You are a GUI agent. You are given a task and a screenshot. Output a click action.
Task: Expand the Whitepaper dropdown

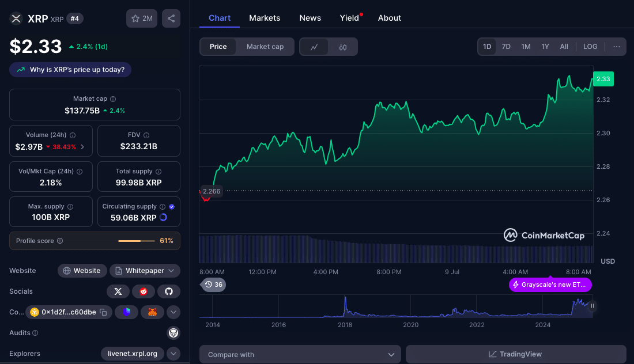coord(171,271)
